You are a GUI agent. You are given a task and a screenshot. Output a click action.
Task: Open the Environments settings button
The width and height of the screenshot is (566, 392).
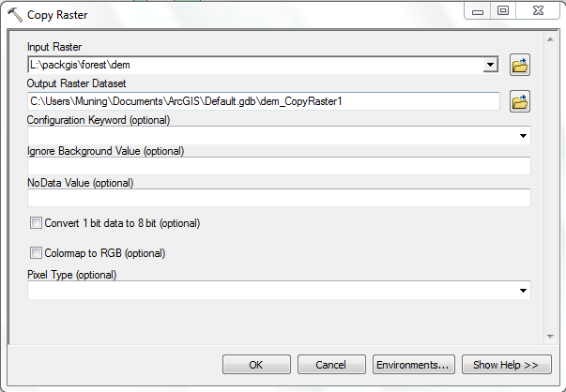pyautogui.click(x=413, y=364)
